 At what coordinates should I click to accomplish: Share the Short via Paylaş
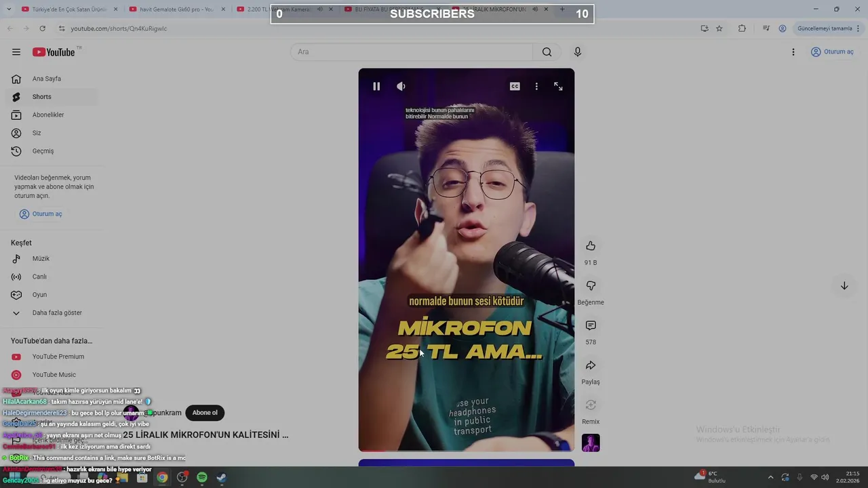coord(591,365)
